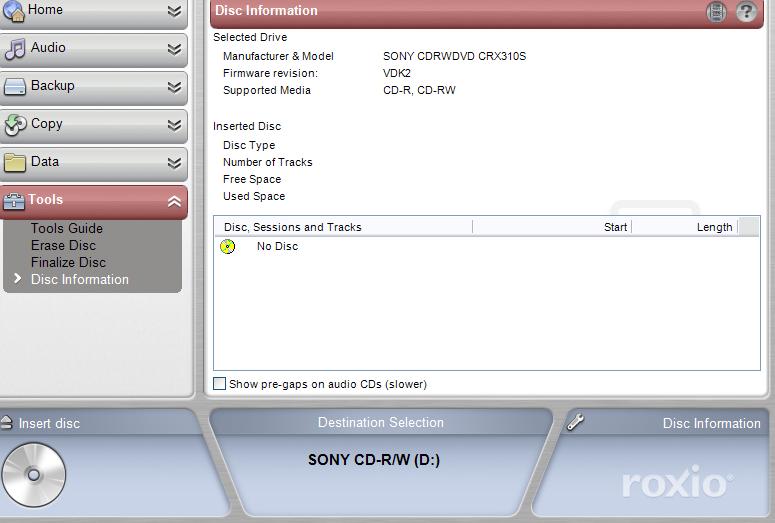Click the eject icon beside Insert disc
Image resolution: width=775 pixels, height=523 pixels.
pyautogui.click(x=6, y=423)
